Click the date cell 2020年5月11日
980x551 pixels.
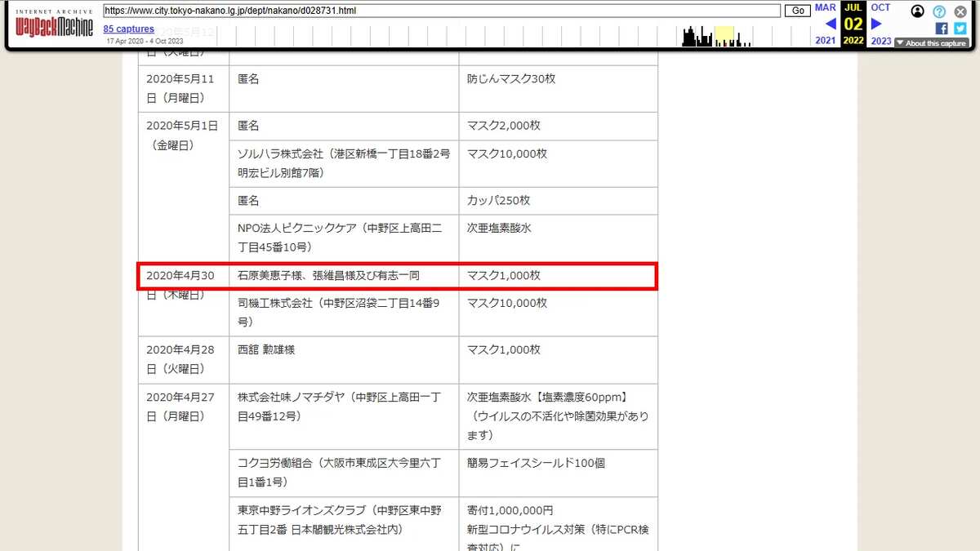tap(184, 88)
